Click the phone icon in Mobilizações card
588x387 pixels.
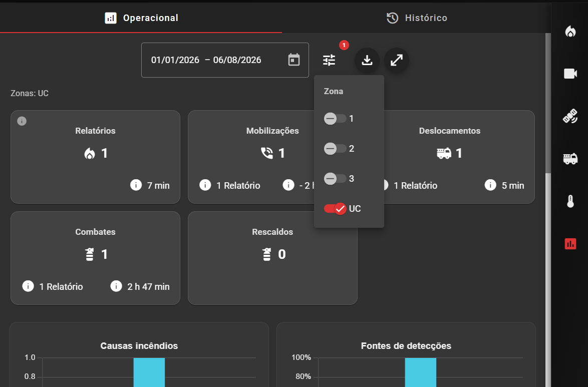(266, 153)
